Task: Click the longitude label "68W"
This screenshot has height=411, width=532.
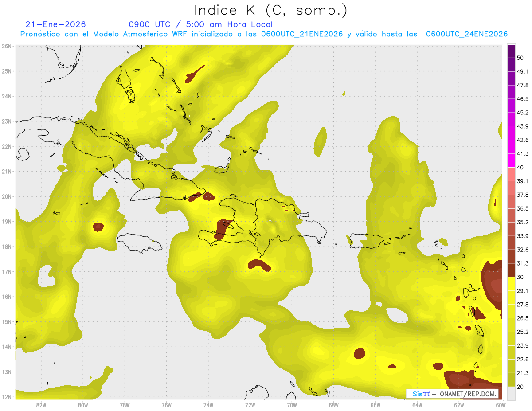Action: point(333,405)
